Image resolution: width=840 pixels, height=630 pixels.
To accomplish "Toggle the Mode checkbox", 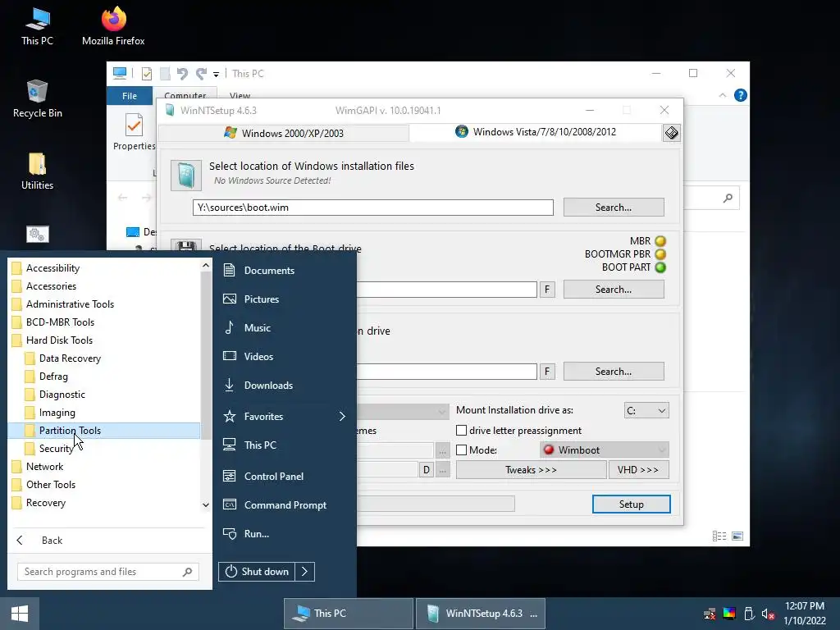I will coord(461,450).
